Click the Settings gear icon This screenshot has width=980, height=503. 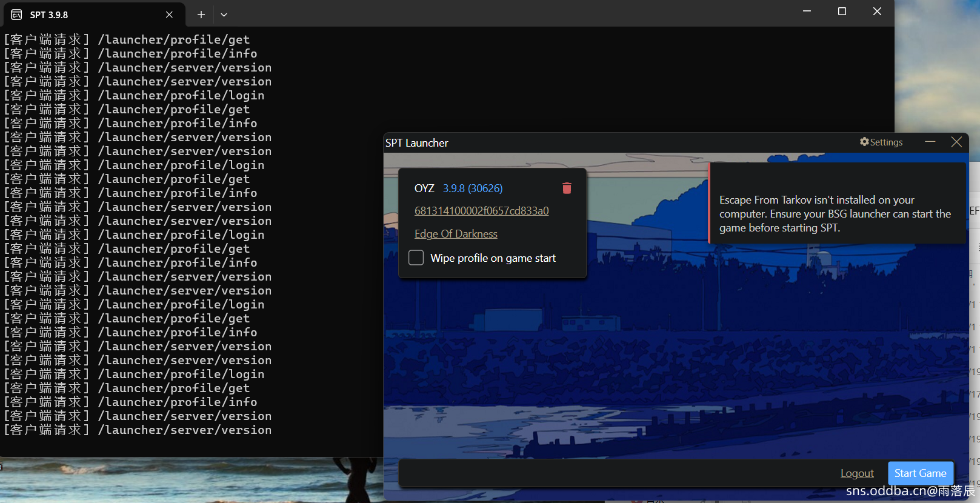[864, 142]
